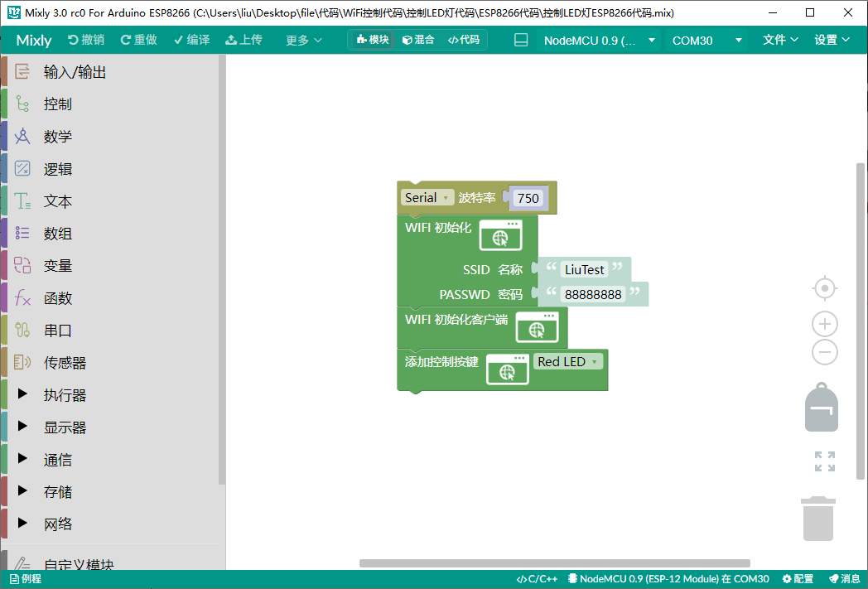Click the Mixly logo in toolbar
868x589 pixels.
[x=34, y=40]
